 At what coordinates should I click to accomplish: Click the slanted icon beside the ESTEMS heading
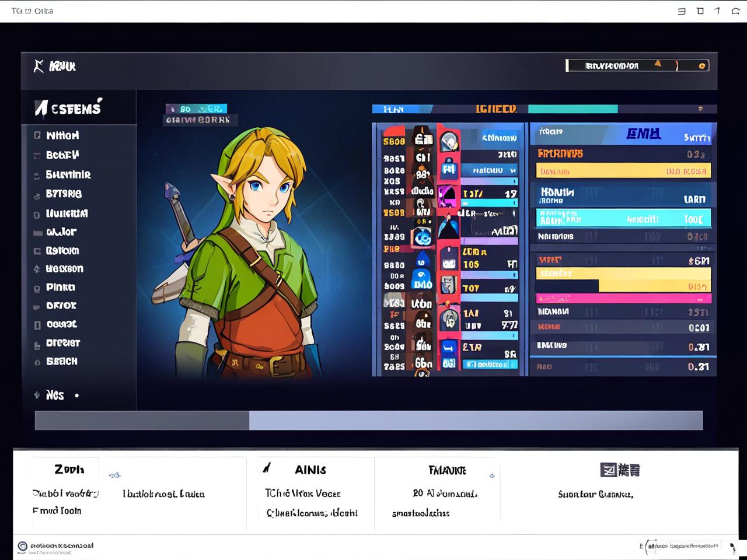tap(41, 108)
